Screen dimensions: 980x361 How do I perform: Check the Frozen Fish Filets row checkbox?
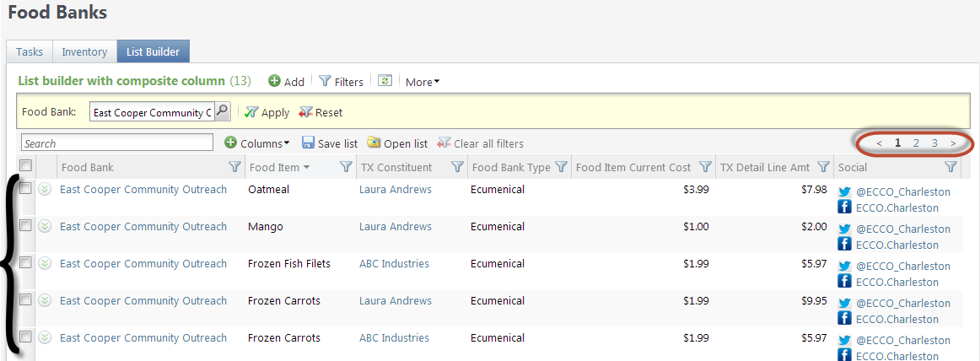coord(25,263)
